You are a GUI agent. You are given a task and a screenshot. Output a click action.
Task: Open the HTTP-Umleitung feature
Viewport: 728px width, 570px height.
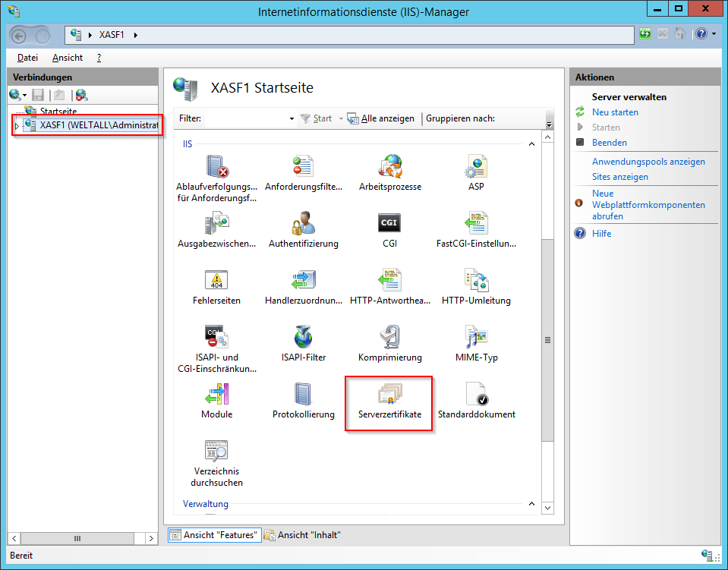pyautogui.click(x=476, y=286)
